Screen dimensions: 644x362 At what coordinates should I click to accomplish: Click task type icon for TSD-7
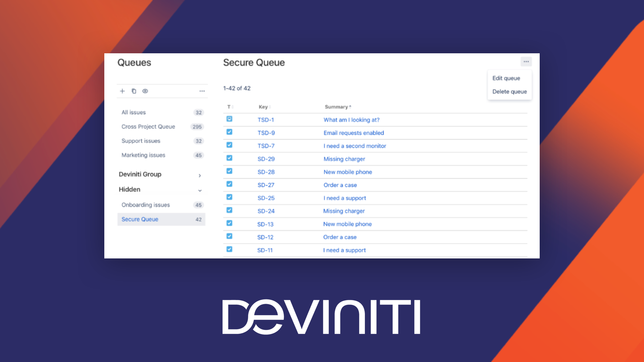pyautogui.click(x=229, y=145)
